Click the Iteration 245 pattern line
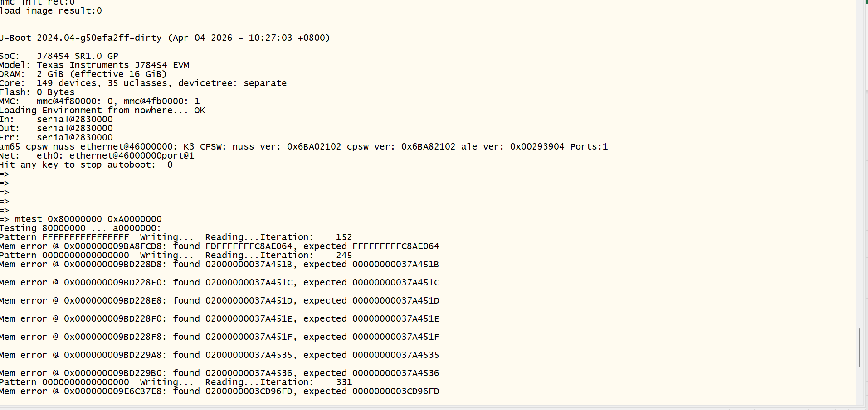The image size is (868, 410). pos(176,255)
